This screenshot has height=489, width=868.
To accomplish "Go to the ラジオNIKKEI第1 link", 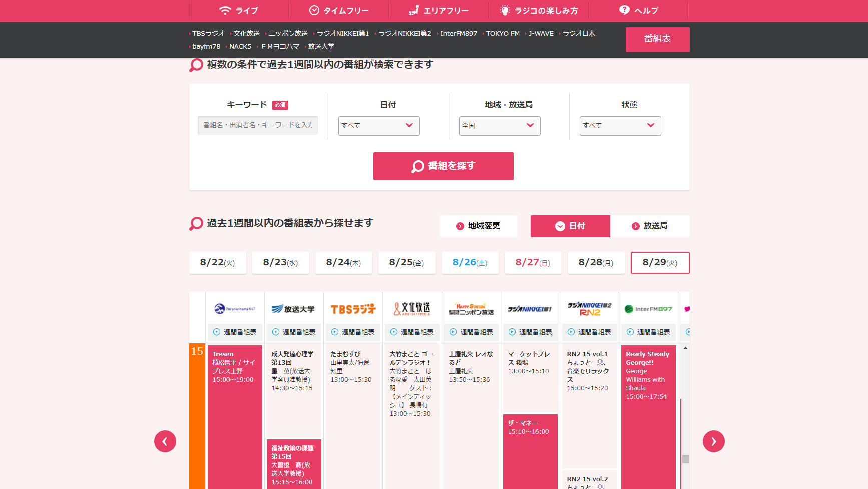I will tap(342, 33).
